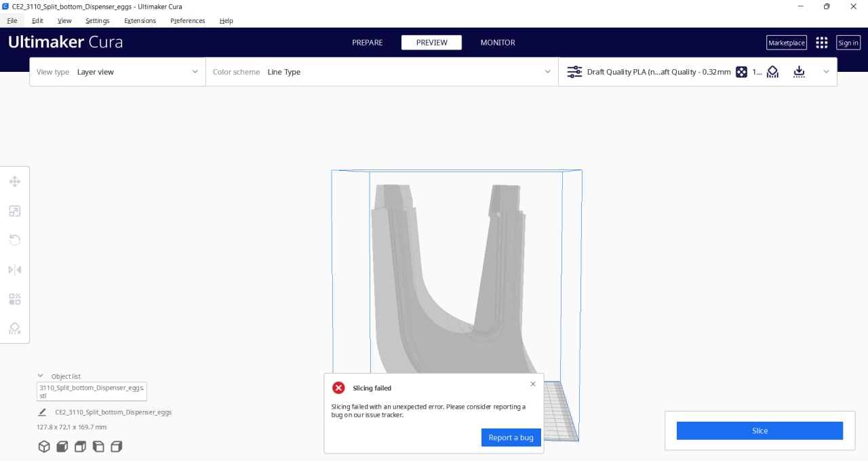Switch to front view icon
This screenshot has width=868, height=461.
tap(62, 446)
